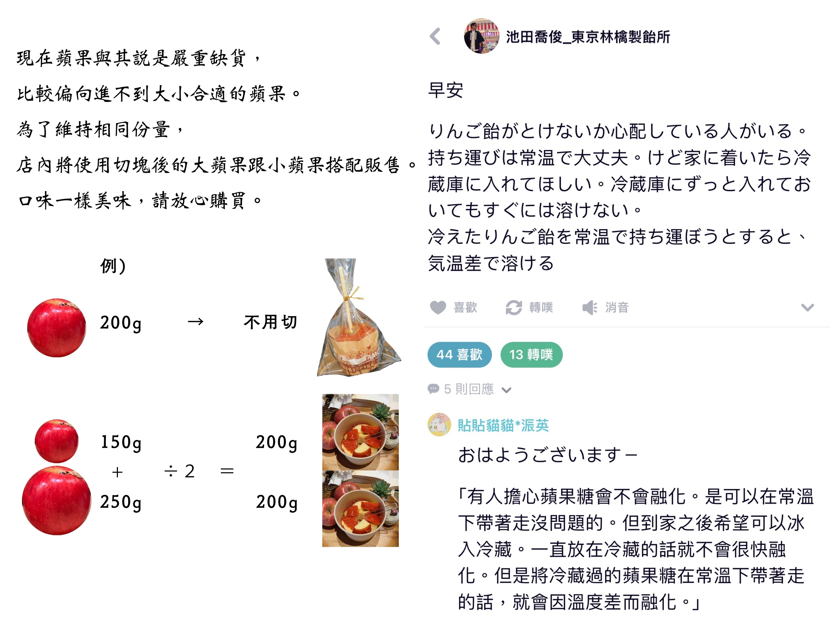Click the heart icon to like the post
The width and height of the screenshot is (840, 630).
coord(437,307)
